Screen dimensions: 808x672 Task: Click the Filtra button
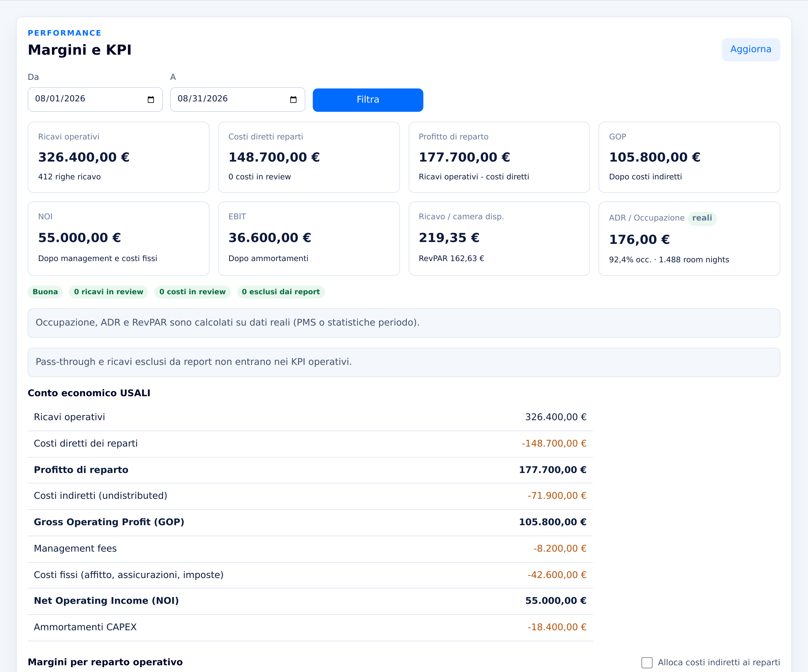click(x=368, y=100)
